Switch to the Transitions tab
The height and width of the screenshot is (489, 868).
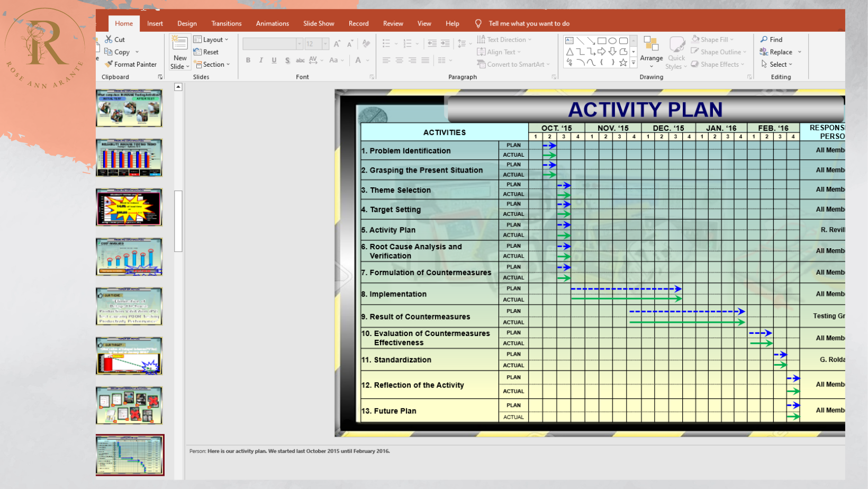coord(227,24)
